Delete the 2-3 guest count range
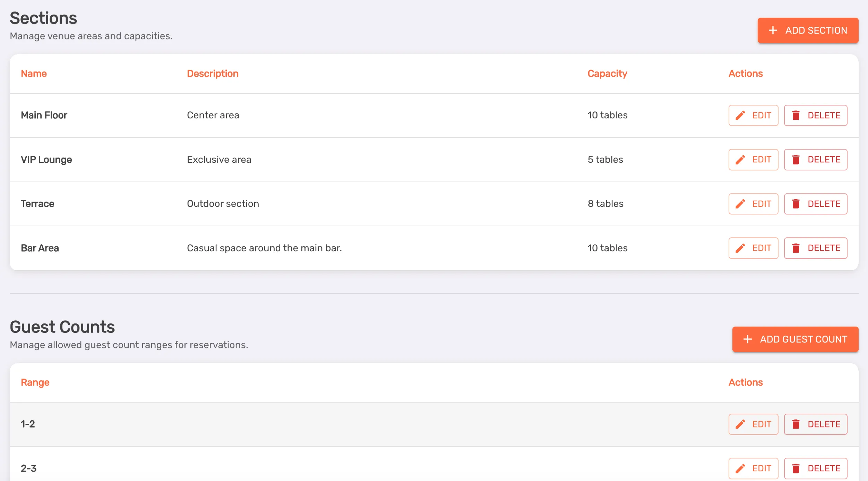Screen dimensions: 868x481 (815, 469)
